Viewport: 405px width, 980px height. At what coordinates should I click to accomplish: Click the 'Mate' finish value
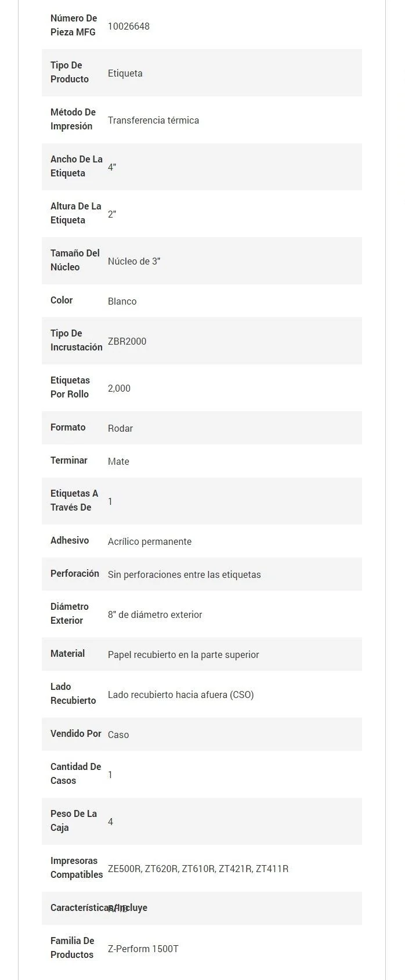click(118, 461)
